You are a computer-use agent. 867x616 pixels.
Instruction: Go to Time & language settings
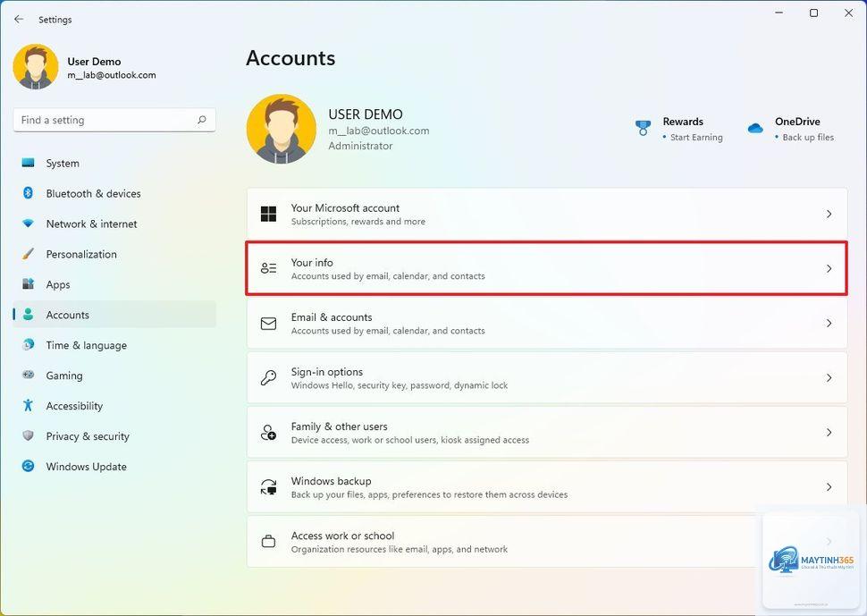tap(114, 345)
